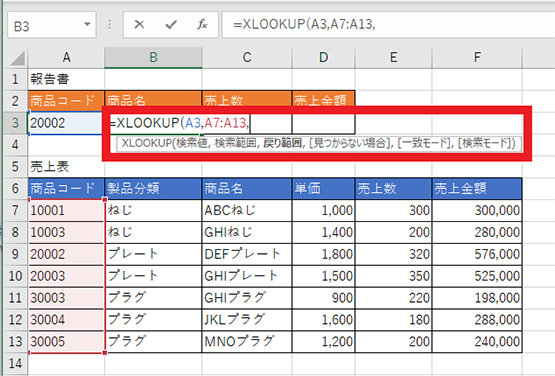Click [見つからない場合] in the tooltip
The height and width of the screenshot is (376, 555).
click(350, 143)
